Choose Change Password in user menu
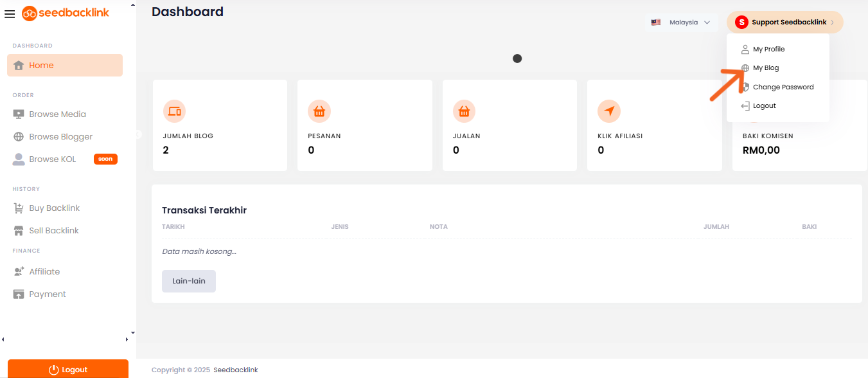Viewport: 868px width, 378px height. [783, 87]
